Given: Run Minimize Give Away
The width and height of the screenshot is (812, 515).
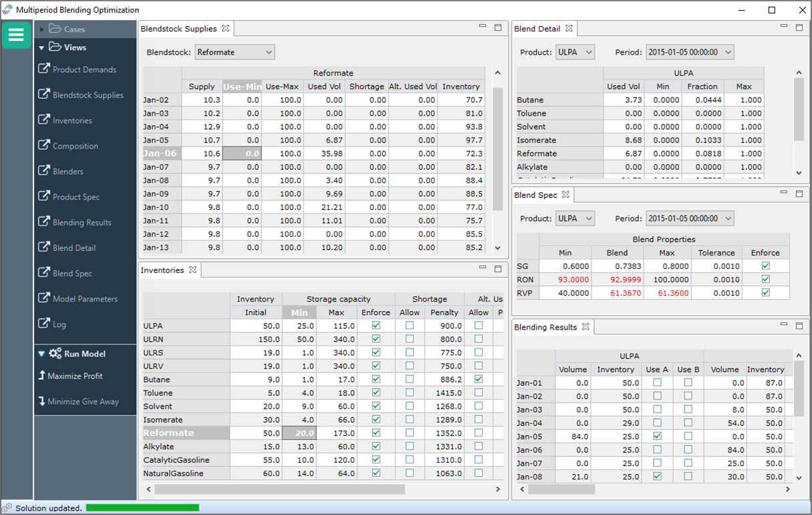Looking at the screenshot, I should click(x=82, y=401).
